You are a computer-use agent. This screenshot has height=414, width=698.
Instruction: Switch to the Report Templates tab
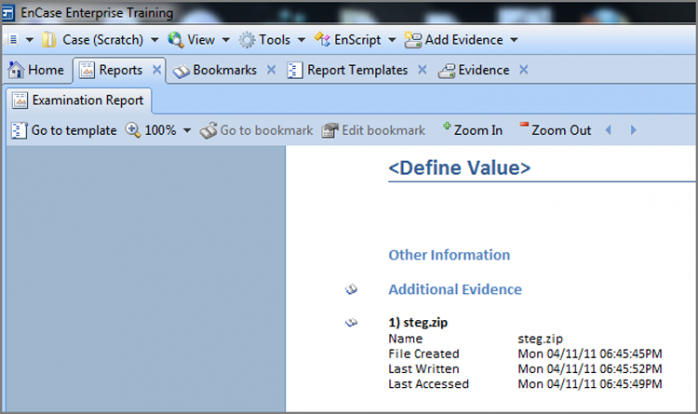(x=357, y=70)
